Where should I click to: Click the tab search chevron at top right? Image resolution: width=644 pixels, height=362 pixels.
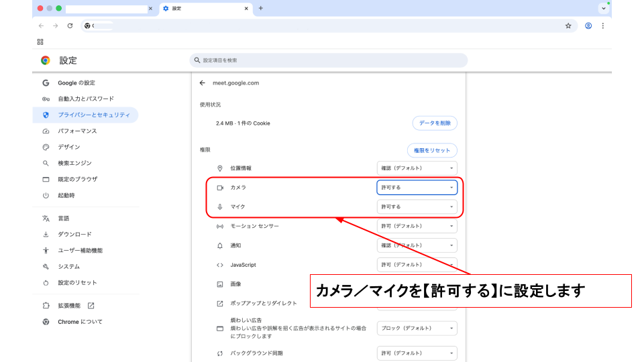pyautogui.click(x=603, y=8)
